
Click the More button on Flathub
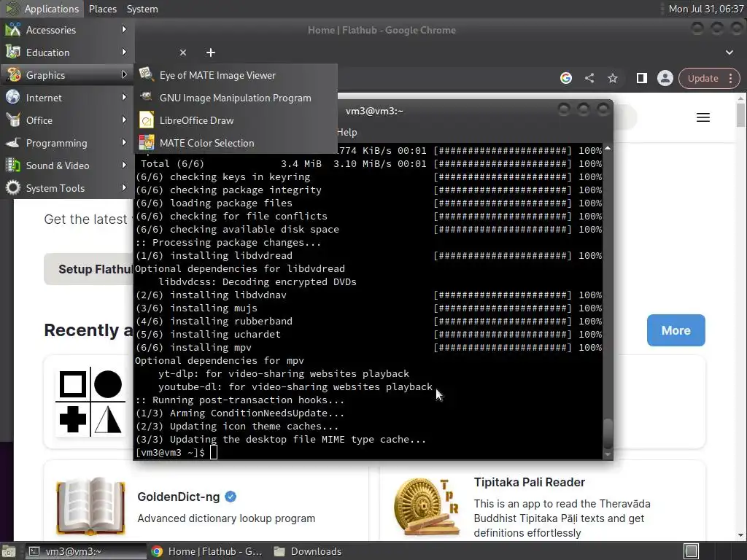(676, 330)
